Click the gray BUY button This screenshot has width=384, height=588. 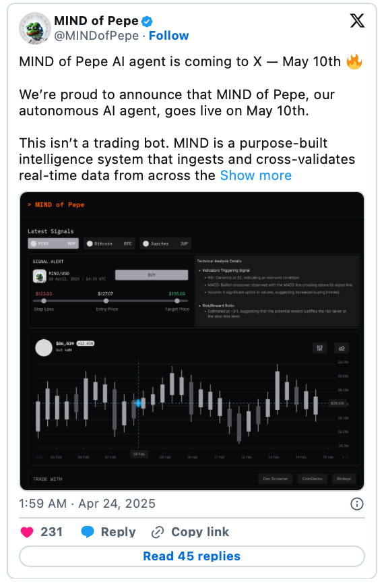(152, 275)
